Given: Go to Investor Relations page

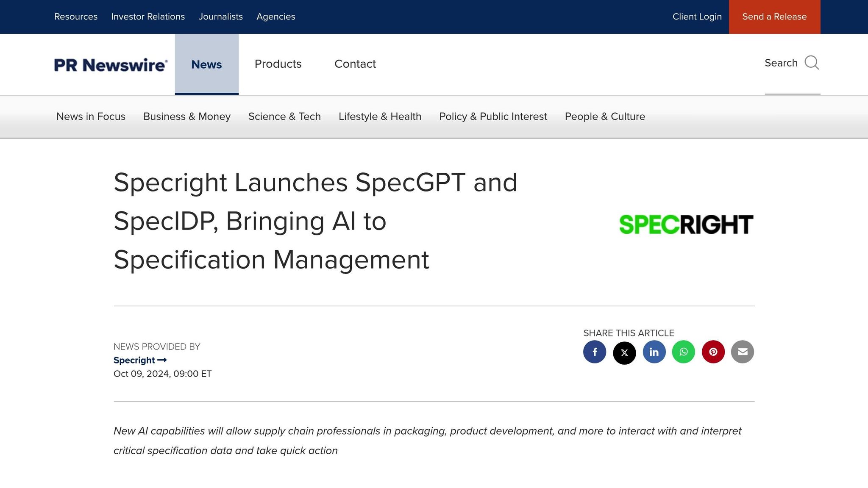Looking at the screenshot, I should pyautogui.click(x=148, y=17).
